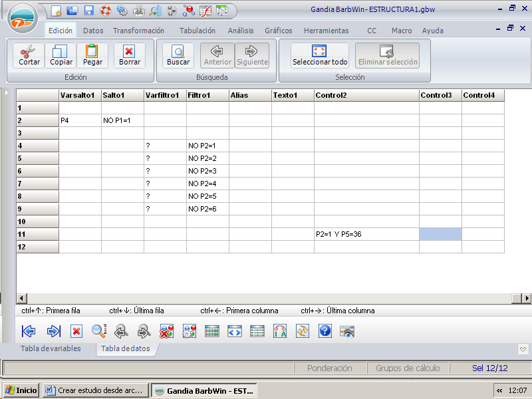Click the Cortar scissors button
The height and width of the screenshot is (399, 532).
tap(29, 56)
